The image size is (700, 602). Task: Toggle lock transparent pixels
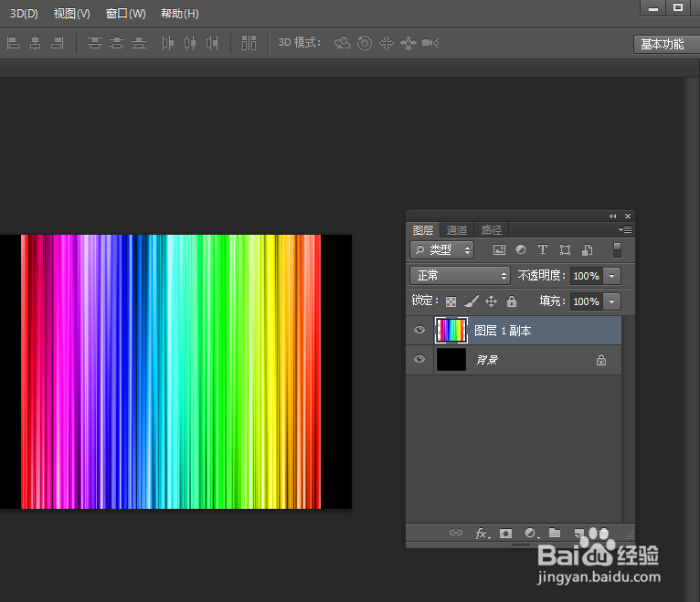tap(451, 301)
